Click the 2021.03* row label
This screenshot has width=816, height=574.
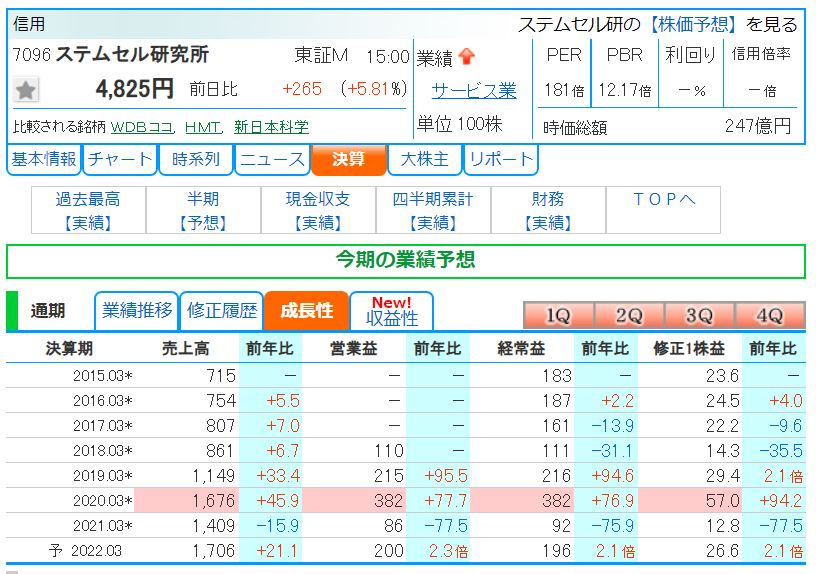coord(103,526)
